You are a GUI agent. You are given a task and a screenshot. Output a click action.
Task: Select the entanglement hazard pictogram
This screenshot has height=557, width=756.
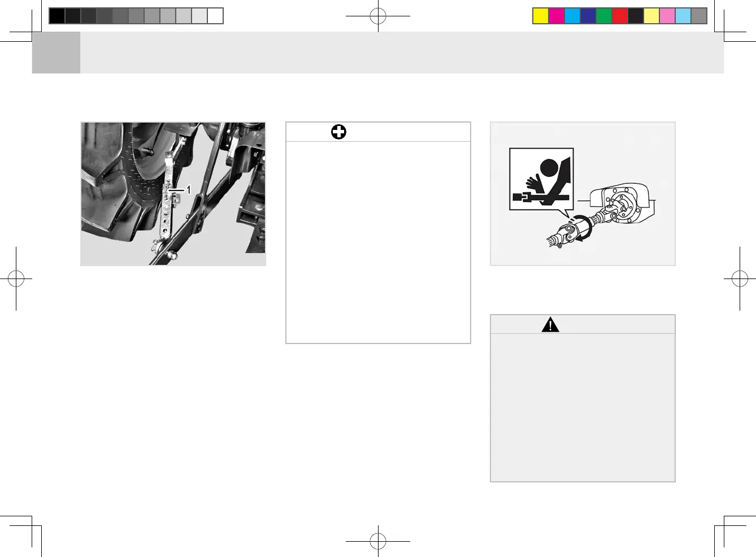pos(541,179)
